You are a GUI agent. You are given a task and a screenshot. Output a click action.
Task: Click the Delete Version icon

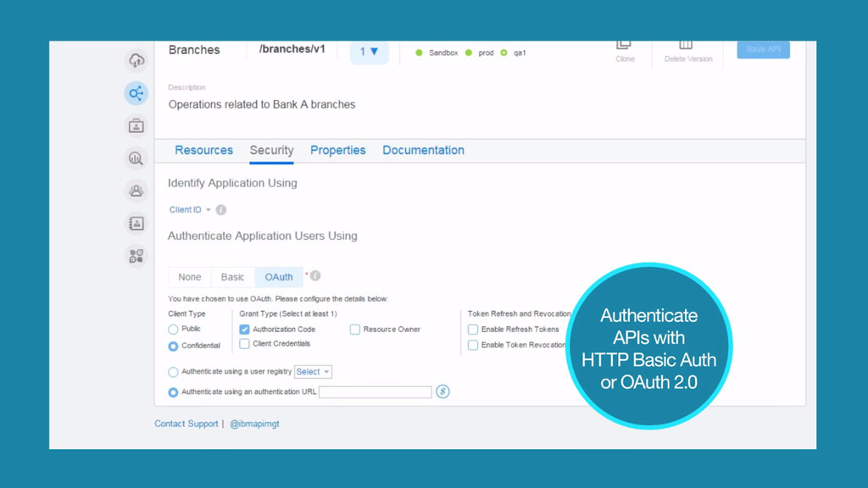686,46
